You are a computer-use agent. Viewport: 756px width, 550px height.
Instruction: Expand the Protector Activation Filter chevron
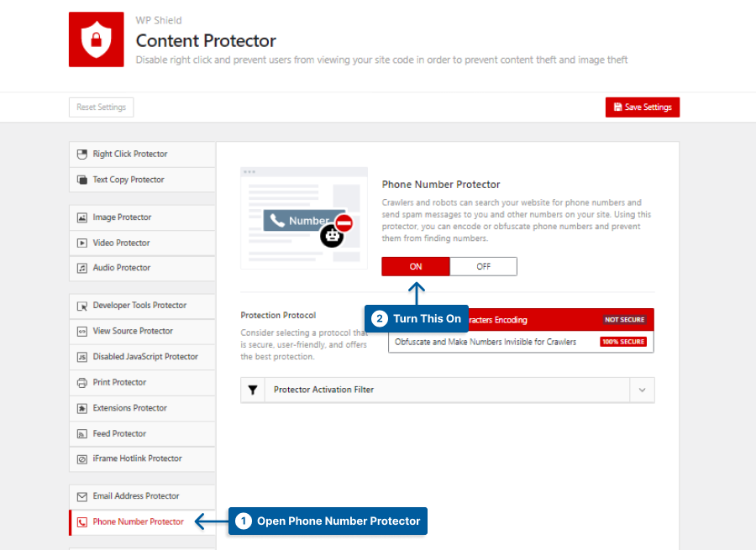tap(642, 390)
